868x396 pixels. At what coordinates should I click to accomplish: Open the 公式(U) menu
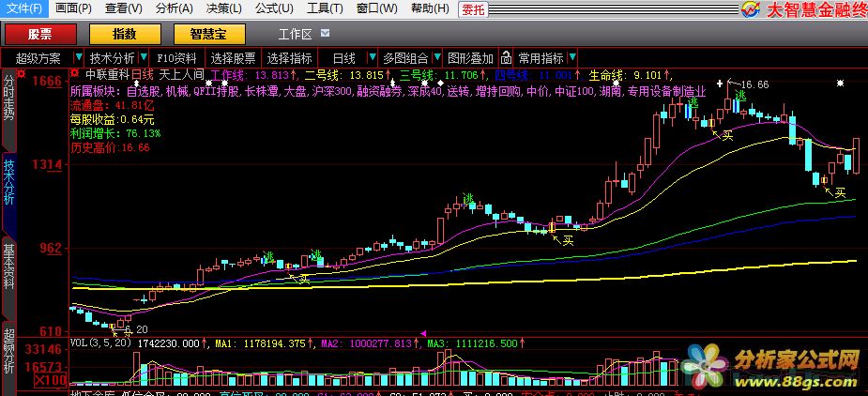274,8
